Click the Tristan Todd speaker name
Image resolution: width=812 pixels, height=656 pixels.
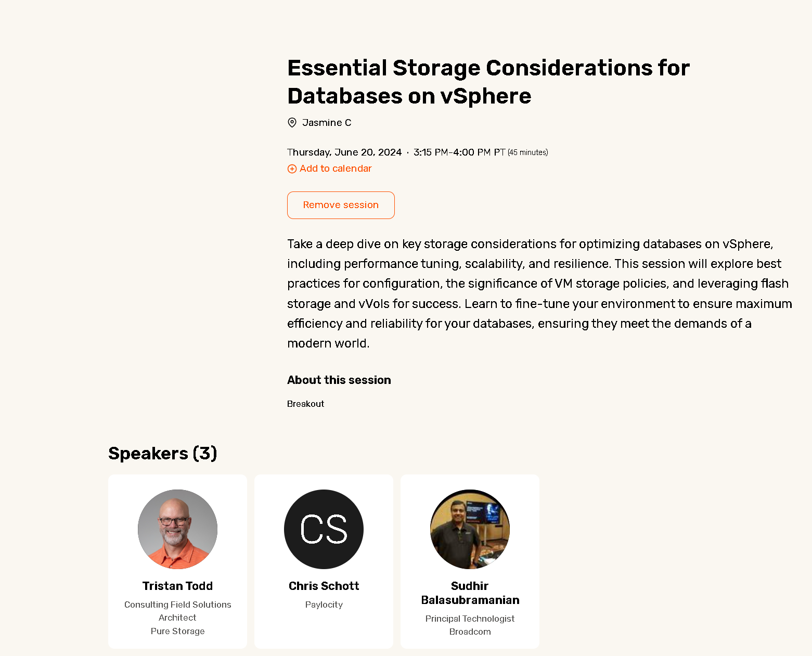click(x=177, y=586)
